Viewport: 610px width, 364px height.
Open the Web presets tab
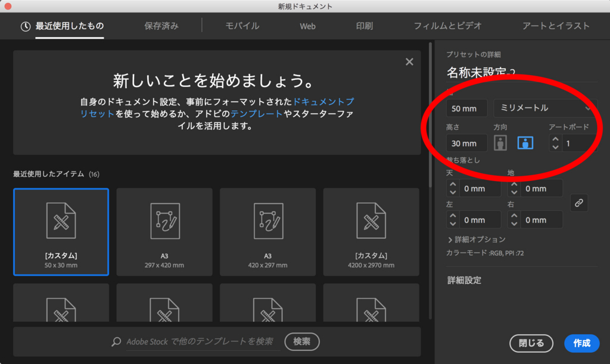pyautogui.click(x=307, y=26)
